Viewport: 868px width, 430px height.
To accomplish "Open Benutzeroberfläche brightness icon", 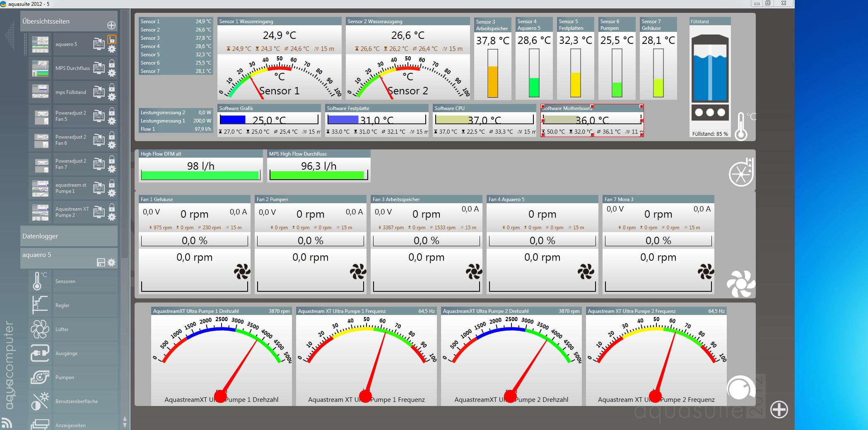I will pyautogui.click(x=40, y=401).
